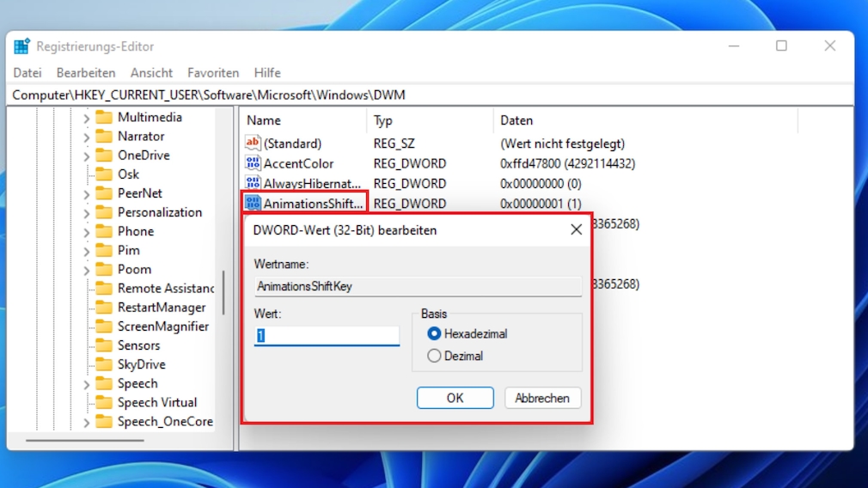This screenshot has height=488, width=868.
Task: Expand the PeerNet tree node
Action: [x=86, y=193]
